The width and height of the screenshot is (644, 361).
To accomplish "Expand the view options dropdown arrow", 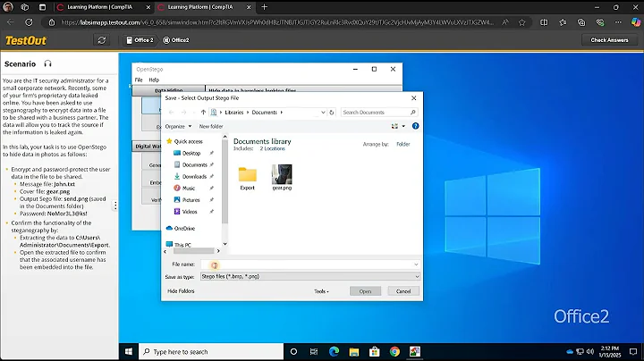I will point(403,126).
